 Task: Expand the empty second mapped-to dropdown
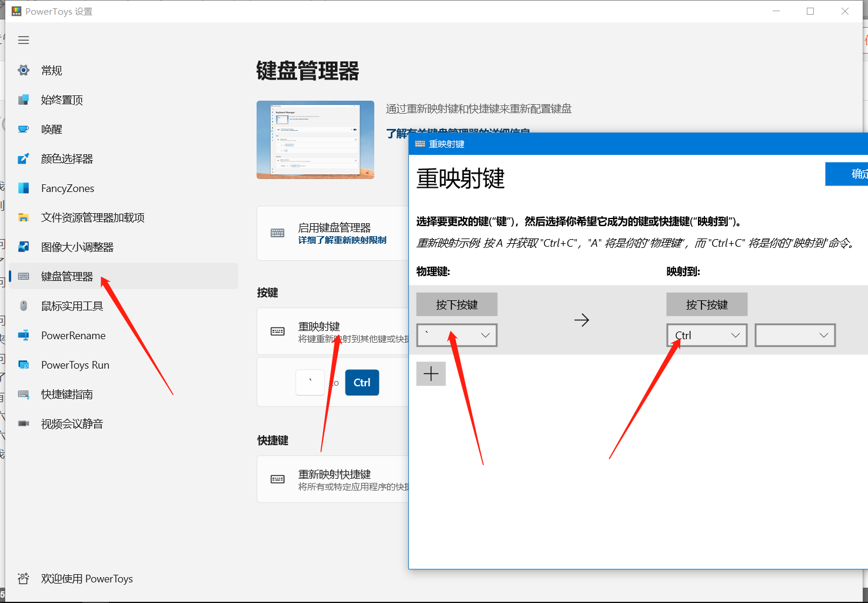795,335
